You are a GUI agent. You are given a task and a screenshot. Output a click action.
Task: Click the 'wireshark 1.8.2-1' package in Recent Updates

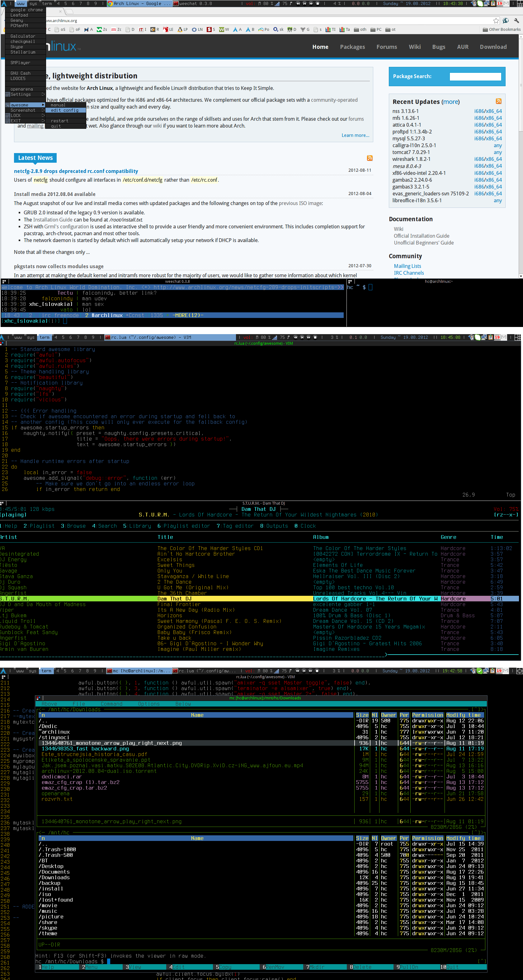coord(411,159)
